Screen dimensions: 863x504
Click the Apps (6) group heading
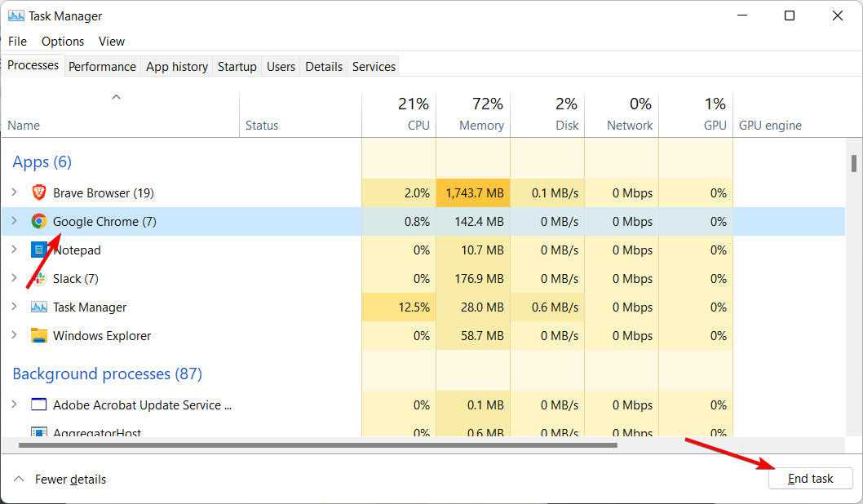coord(42,161)
